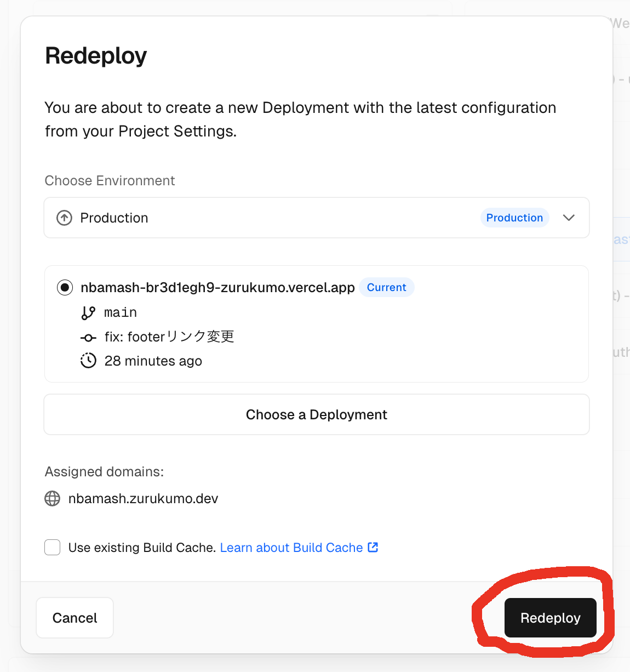Open the Learn about Build Cache link
This screenshot has width=630, height=672.
291,548
